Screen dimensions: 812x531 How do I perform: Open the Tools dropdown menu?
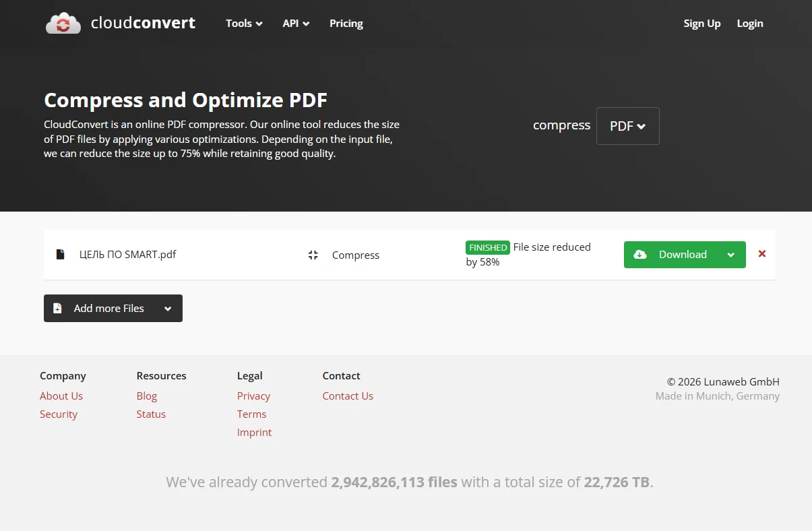point(244,24)
